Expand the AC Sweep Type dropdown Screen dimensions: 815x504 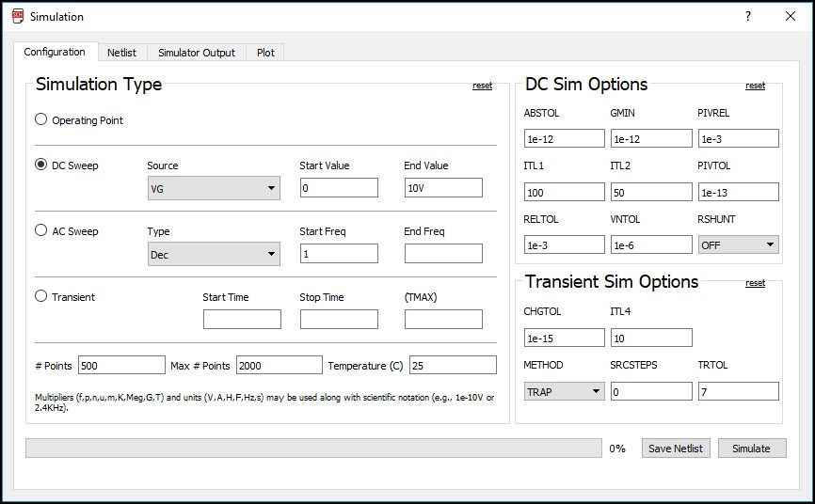(214, 254)
